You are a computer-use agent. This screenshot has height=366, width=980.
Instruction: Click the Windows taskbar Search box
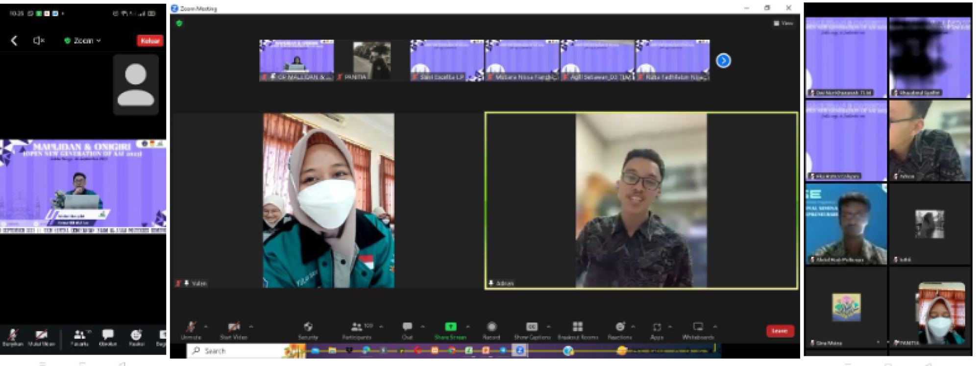click(x=235, y=351)
